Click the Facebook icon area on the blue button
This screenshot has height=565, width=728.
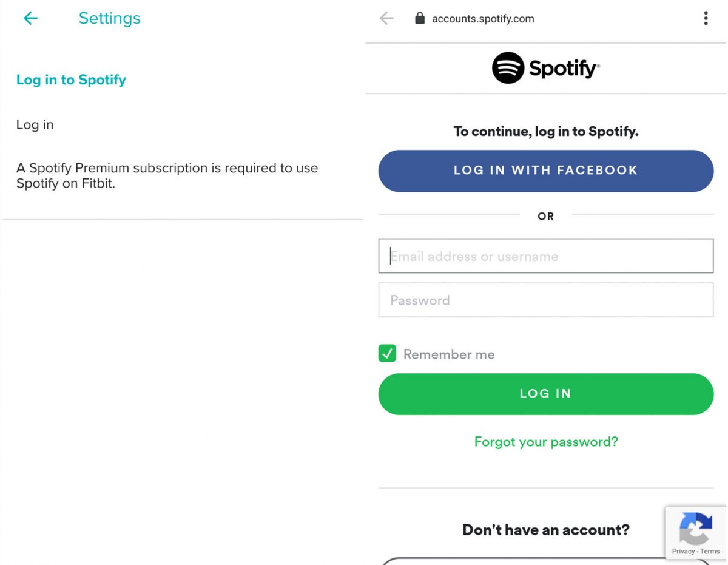(546, 171)
